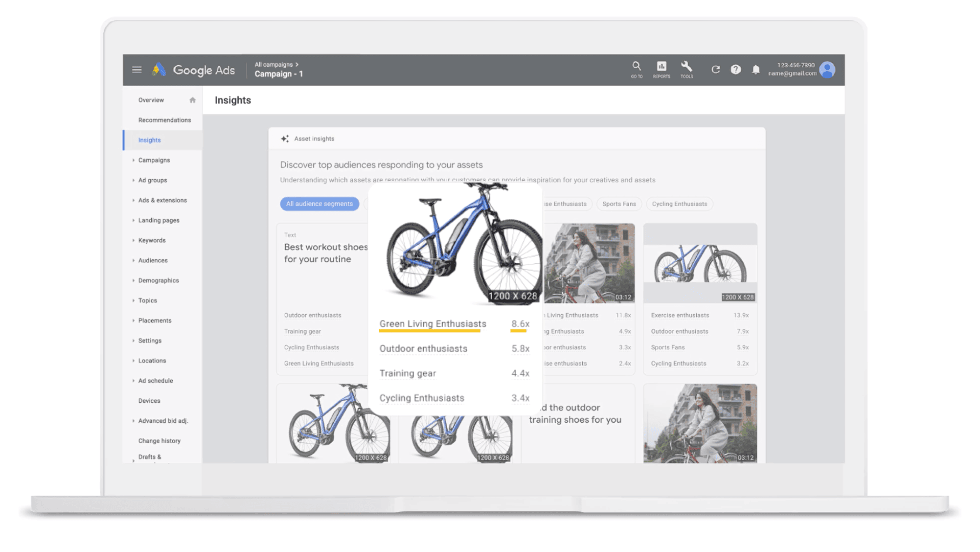
Task: Click Green Living Enthusiasts 8.6x row in popup
Action: (x=454, y=324)
